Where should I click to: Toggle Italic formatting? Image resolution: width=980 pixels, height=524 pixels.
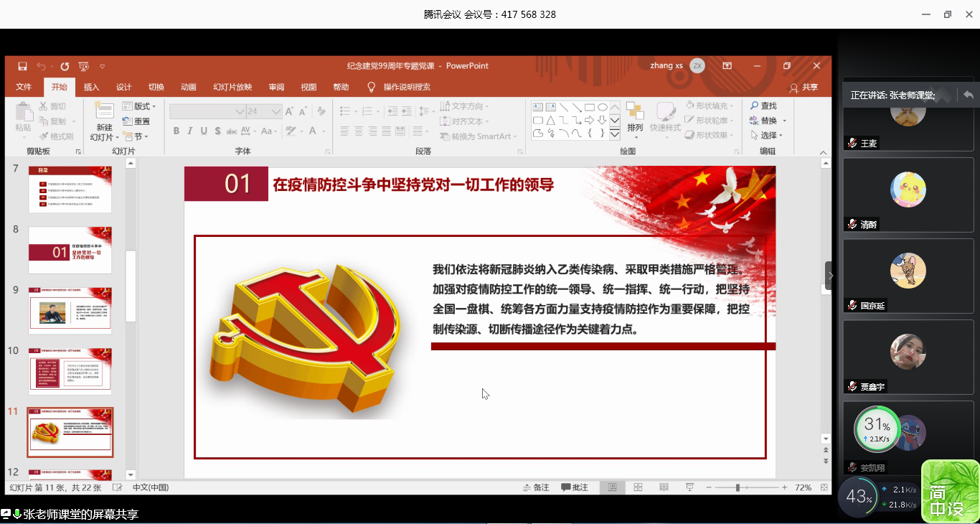(x=190, y=131)
